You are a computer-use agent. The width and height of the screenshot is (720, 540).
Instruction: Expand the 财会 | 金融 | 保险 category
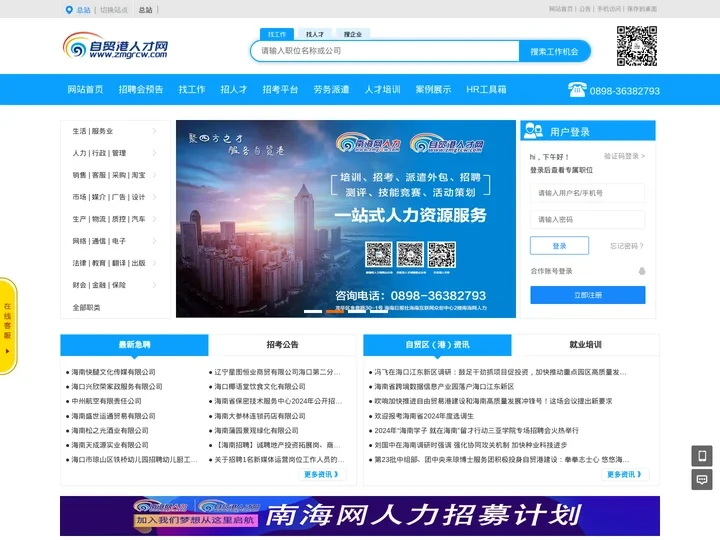click(115, 285)
